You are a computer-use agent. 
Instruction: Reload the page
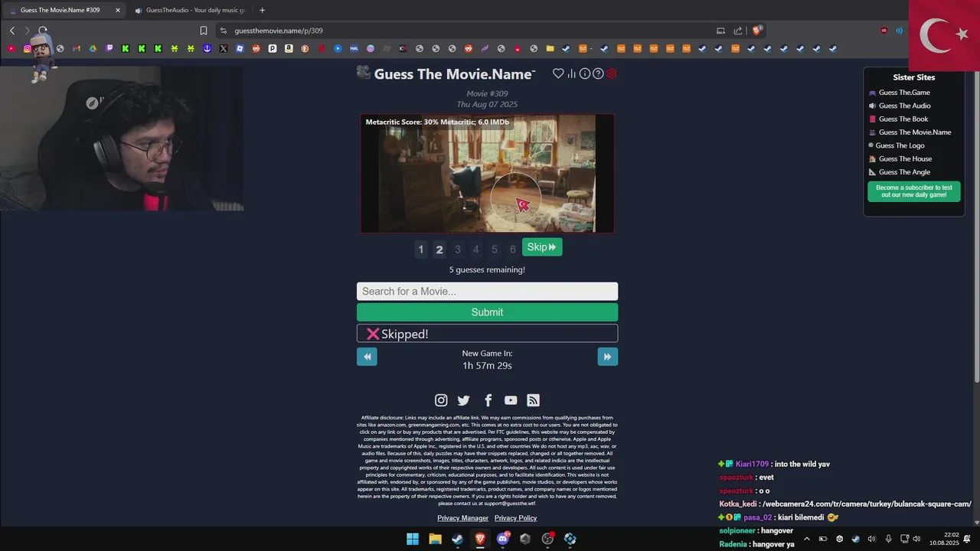pyautogui.click(x=43, y=31)
